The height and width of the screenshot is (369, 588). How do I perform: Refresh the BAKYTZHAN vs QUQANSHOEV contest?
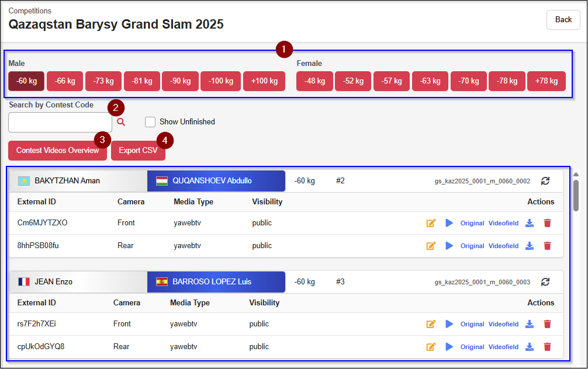click(x=545, y=181)
